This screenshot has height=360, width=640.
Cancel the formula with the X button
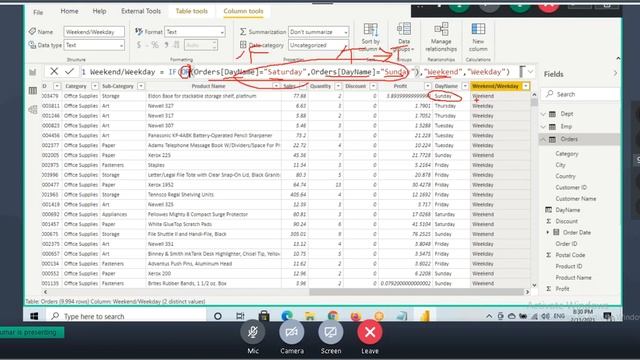(54, 71)
